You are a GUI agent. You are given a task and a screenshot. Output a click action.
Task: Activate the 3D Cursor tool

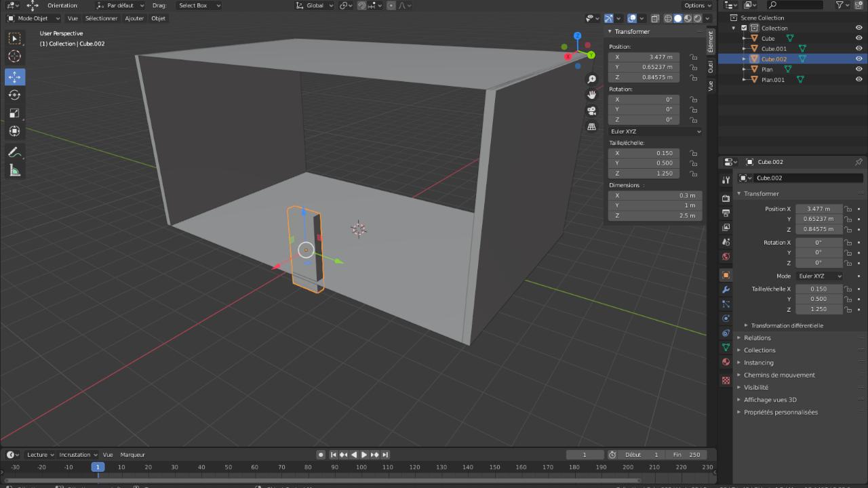click(x=14, y=56)
